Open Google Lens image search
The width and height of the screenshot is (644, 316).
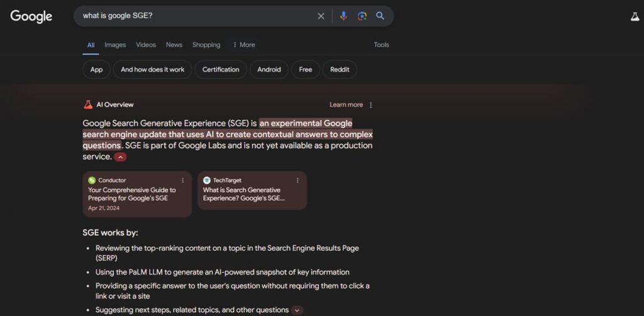click(362, 16)
